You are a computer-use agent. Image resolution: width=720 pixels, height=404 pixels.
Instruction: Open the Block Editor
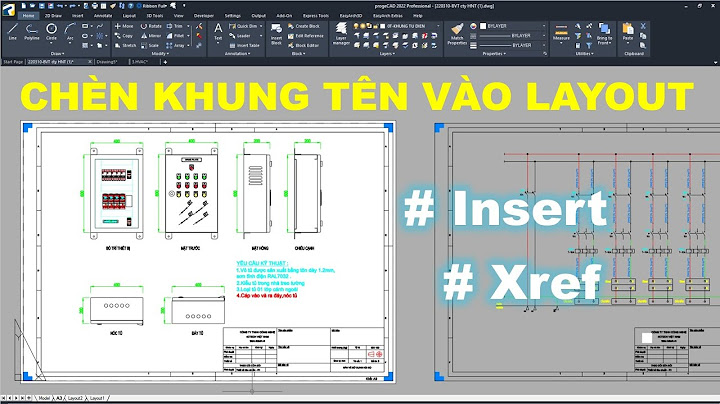304,45
